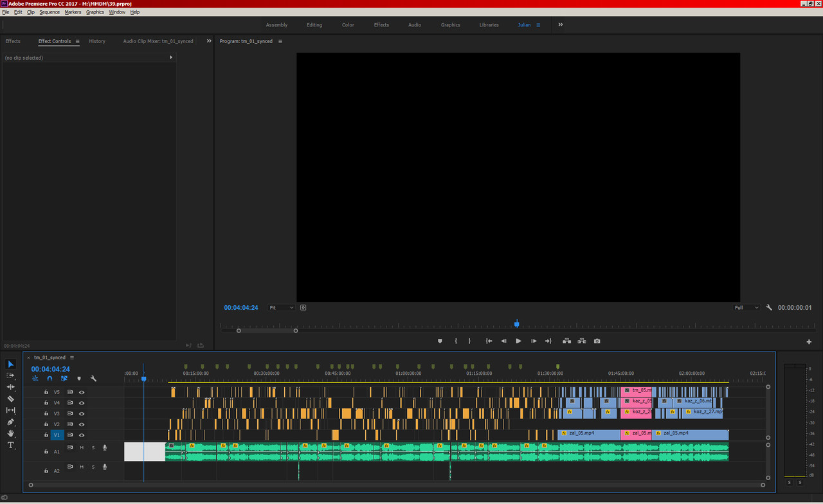Hide track V4 with eye icon
Image resolution: width=823 pixels, height=504 pixels.
(82, 403)
